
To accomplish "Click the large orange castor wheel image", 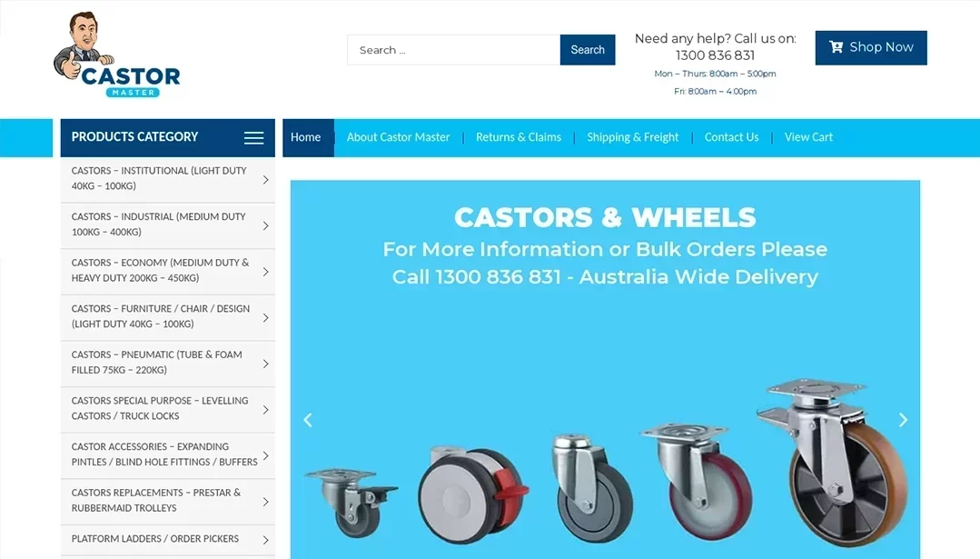I will pos(833,462).
